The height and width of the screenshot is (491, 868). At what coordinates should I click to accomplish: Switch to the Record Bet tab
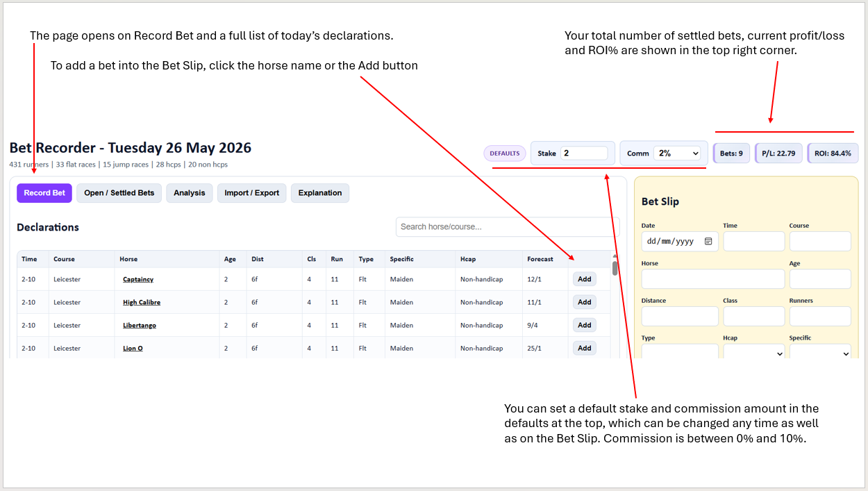coord(44,193)
